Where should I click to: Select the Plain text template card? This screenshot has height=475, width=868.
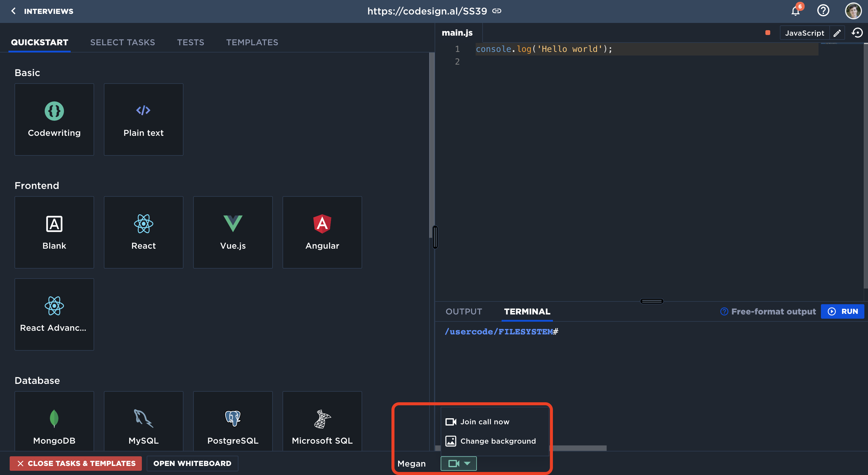[144, 119]
